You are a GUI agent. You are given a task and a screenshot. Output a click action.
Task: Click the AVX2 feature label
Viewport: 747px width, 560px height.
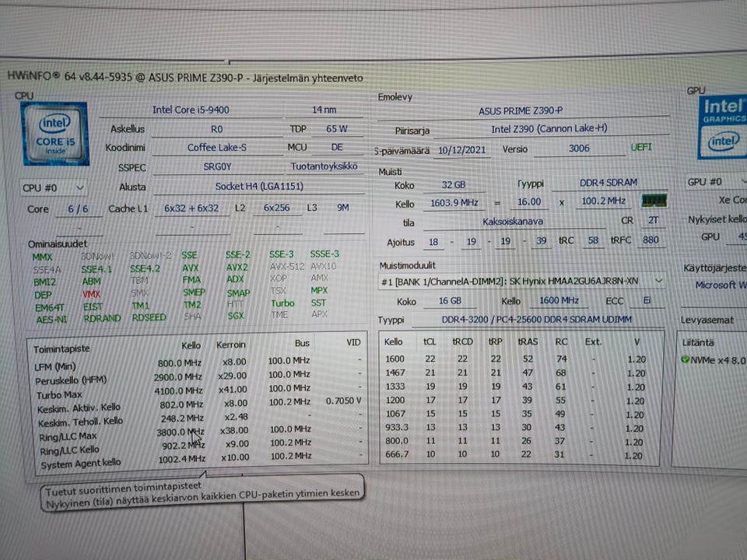pos(237,268)
